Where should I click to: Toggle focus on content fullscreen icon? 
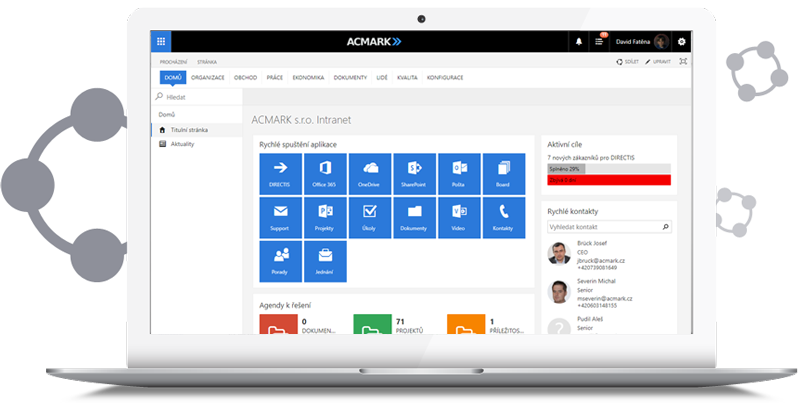(683, 61)
